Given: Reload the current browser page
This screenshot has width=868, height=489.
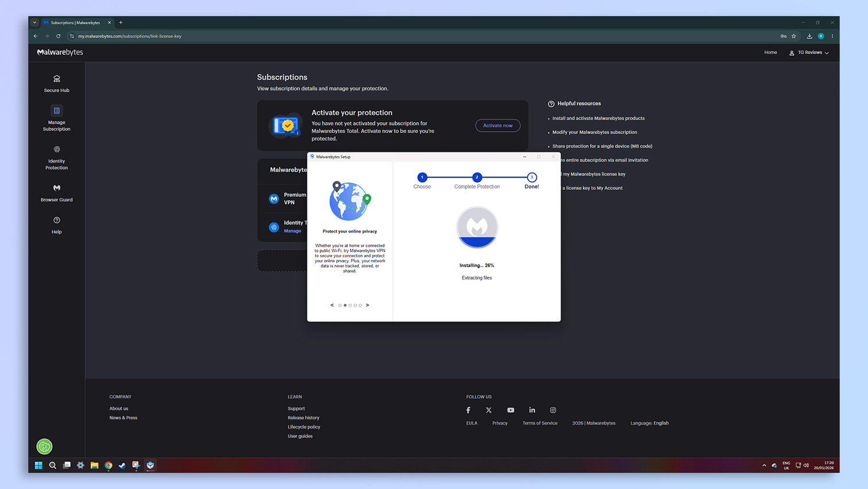Looking at the screenshot, I should (58, 36).
